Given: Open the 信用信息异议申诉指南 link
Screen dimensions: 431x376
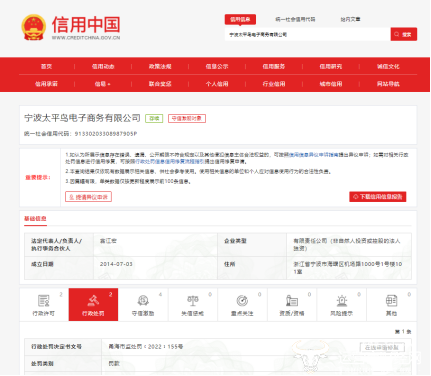Looking at the screenshot, I should tap(313, 155).
